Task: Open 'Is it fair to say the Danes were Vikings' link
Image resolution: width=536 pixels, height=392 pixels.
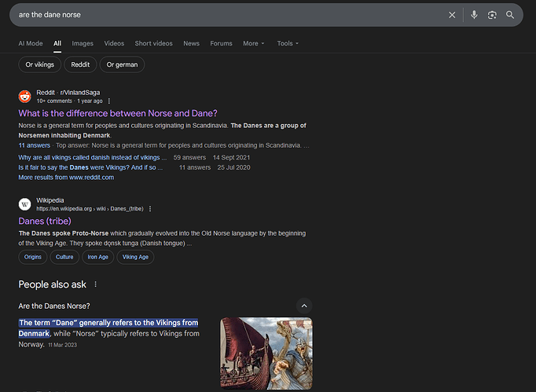Action: click(90, 167)
